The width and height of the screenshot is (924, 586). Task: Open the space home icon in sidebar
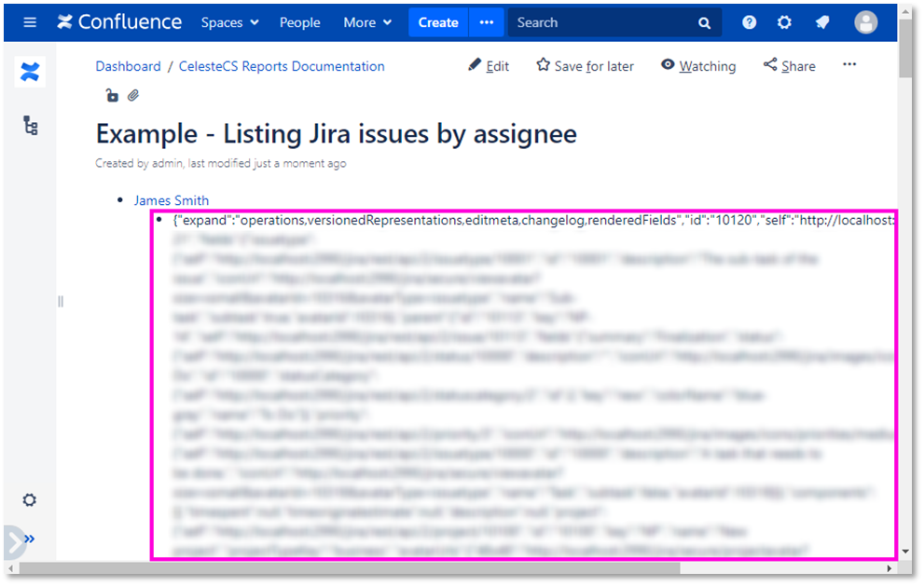point(30,72)
